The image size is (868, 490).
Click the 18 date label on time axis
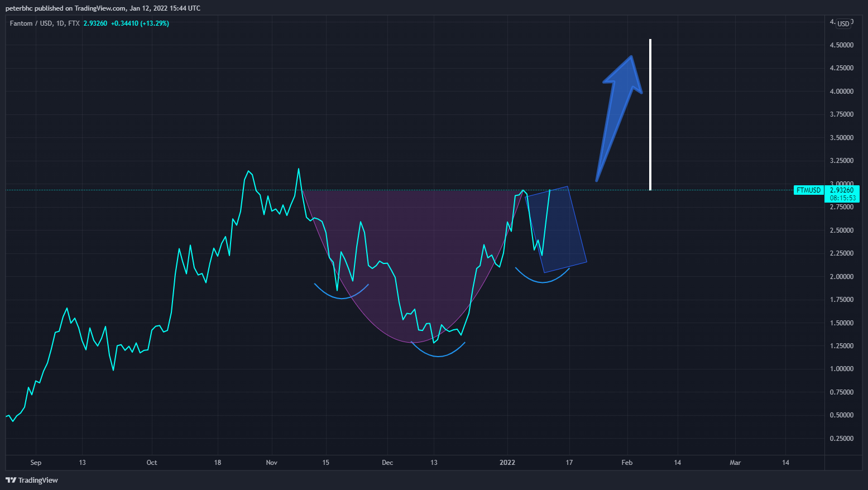(218, 463)
